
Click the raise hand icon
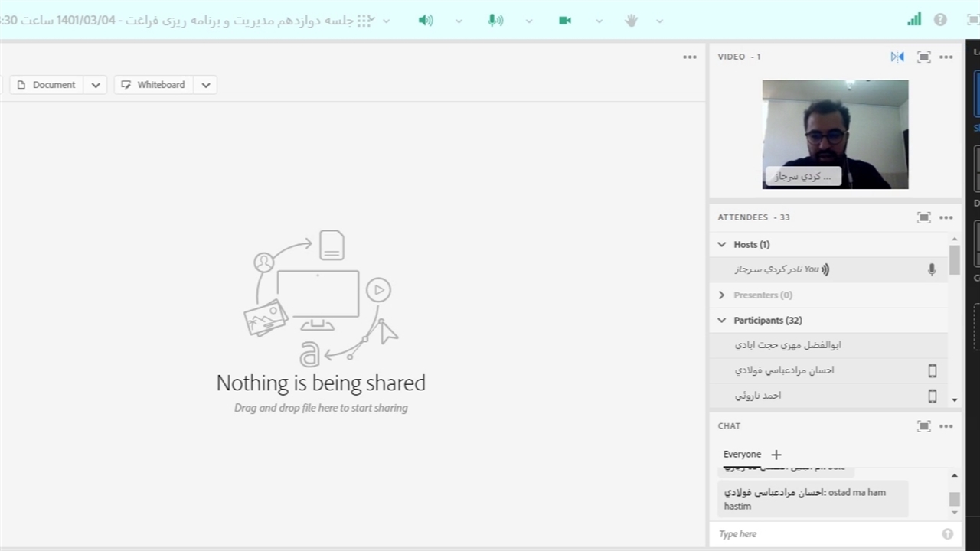point(631,21)
